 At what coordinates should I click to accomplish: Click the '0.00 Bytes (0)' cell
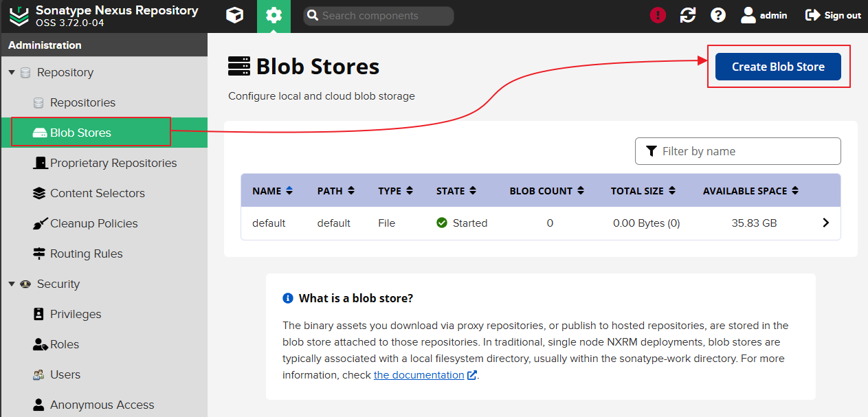tap(647, 223)
